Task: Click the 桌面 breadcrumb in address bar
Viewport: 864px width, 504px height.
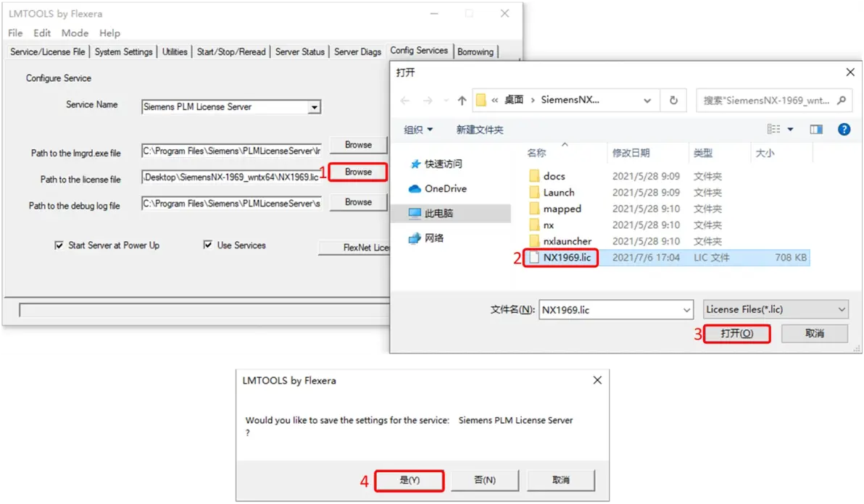Action: [x=514, y=100]
